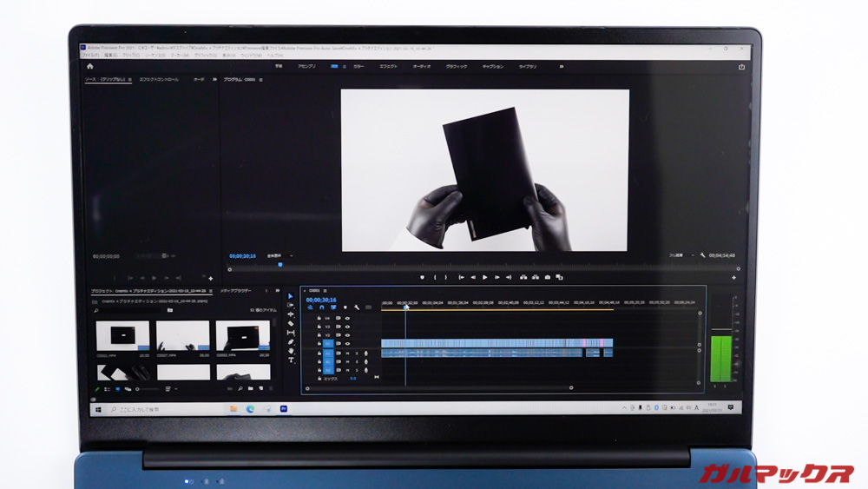Open the メディアブラウザー panel tab
868x489 pixels.
pos(236,290)
